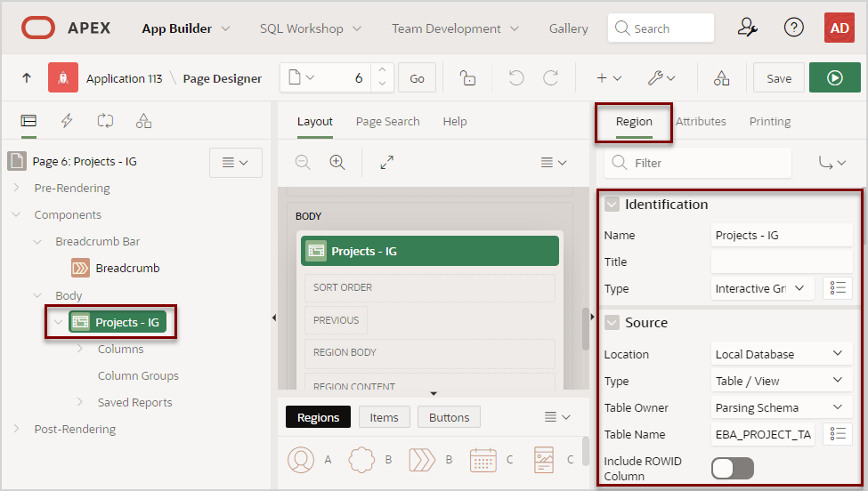Open the Source Type Table / View dropdown
The width and height of the screenshot is (868, 491).
click(x=781, y=381)
